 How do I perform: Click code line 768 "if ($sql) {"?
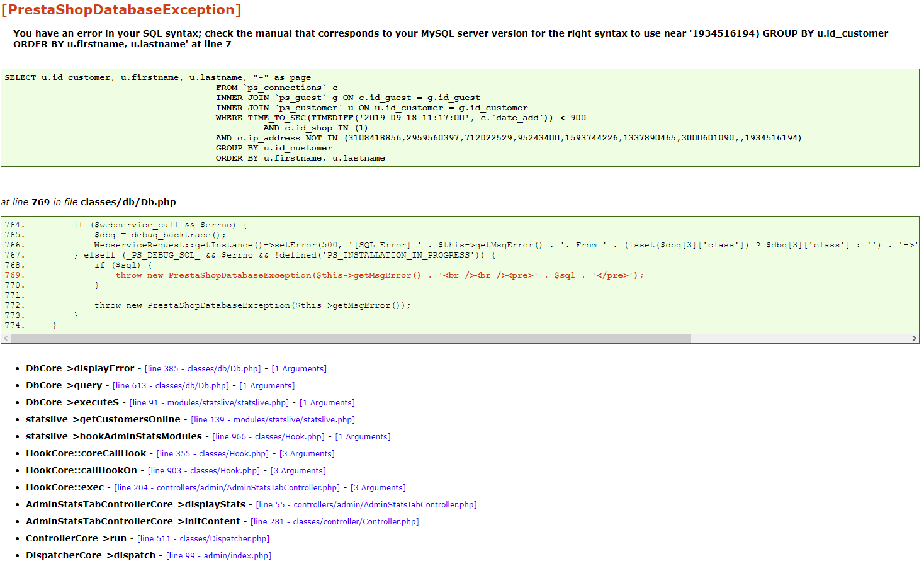pos(123,265)
